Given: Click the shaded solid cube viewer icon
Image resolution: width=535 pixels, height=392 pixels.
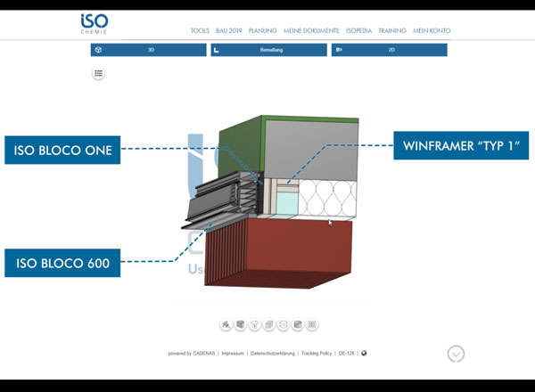Looking at the screenshot, I should pyautogui.click(x=240, y=324).
